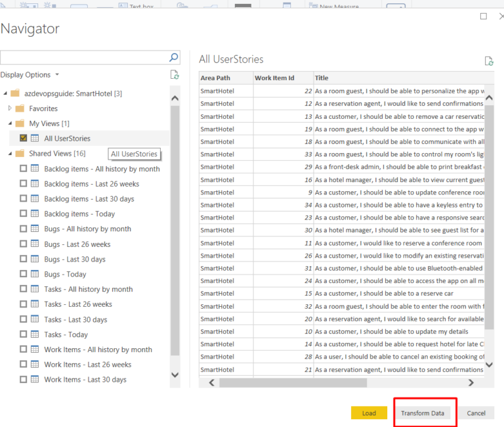Click the refresh preview icon above table
504x427 pixels.
tap(488, 61)
